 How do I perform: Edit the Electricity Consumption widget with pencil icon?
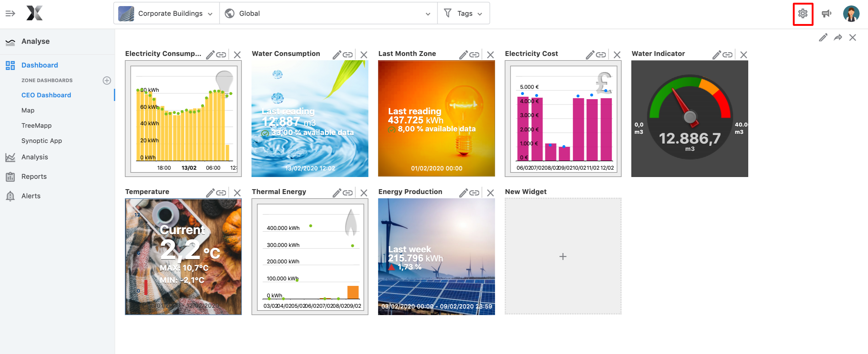click(x=210, y=54)
